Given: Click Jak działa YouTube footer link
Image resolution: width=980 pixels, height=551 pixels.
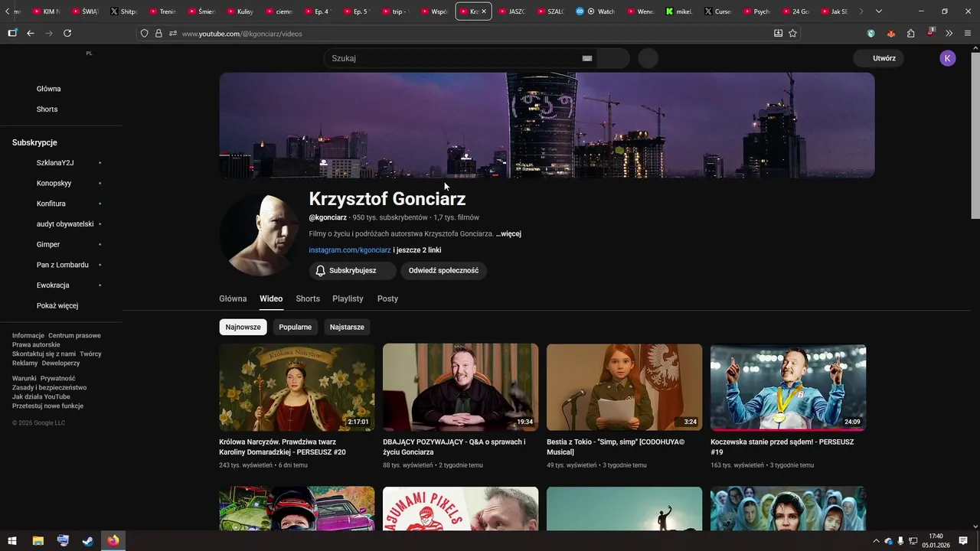Looking at the screenshot, I should coord(41,397).
